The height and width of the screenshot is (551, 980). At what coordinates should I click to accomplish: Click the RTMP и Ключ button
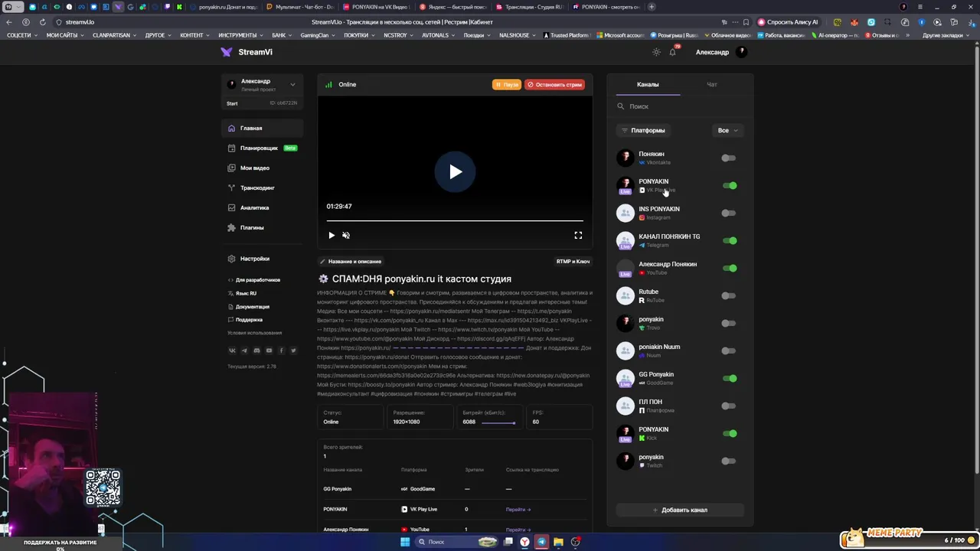tap(573, 262)
